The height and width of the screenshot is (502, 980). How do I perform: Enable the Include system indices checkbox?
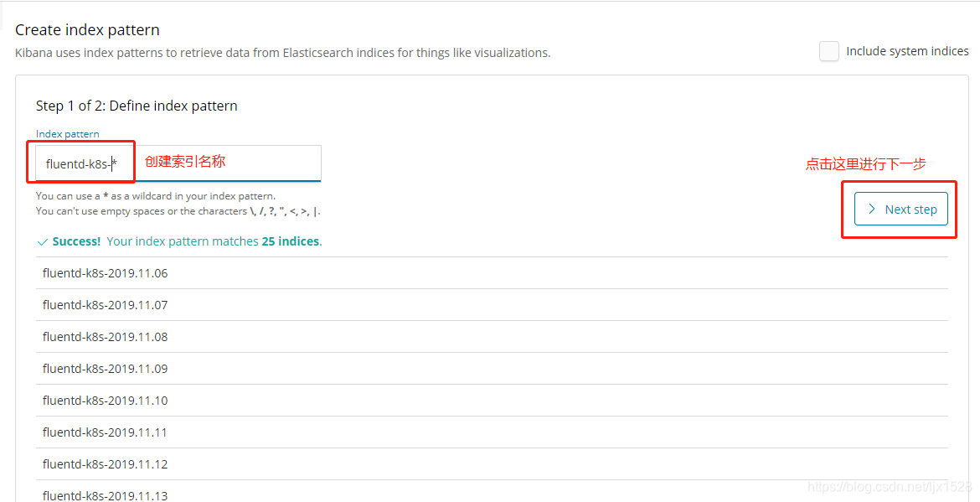click(828, 51)
